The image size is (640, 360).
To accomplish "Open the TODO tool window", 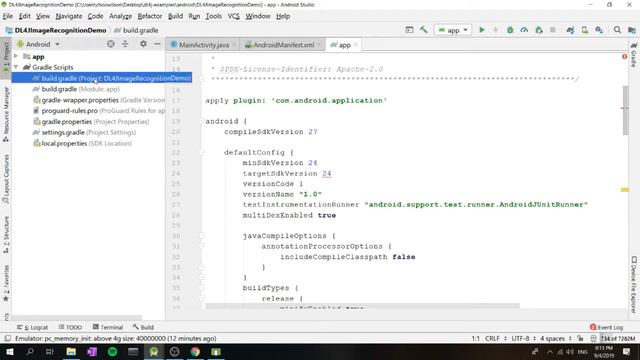I will (x=70, y=327).
